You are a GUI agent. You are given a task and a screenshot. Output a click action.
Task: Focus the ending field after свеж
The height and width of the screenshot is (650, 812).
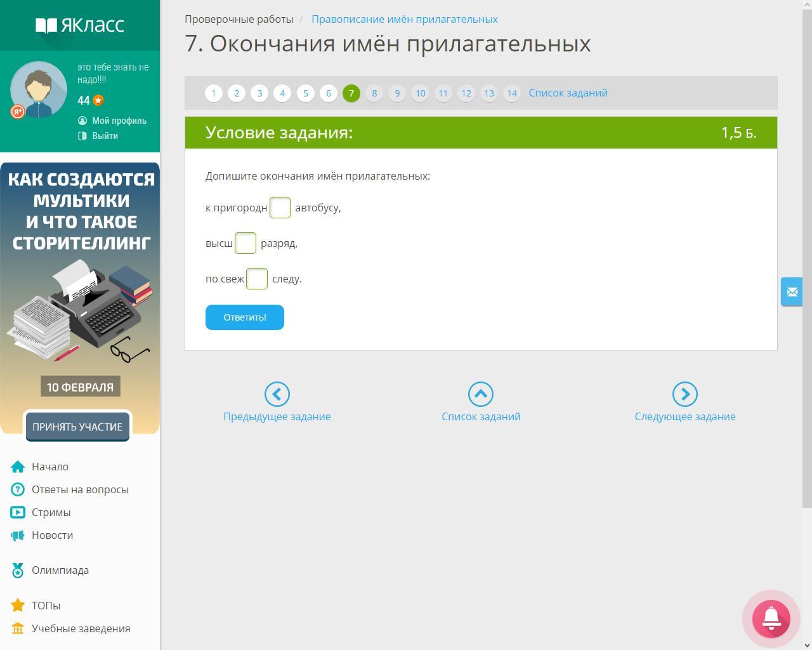point(257,279)
